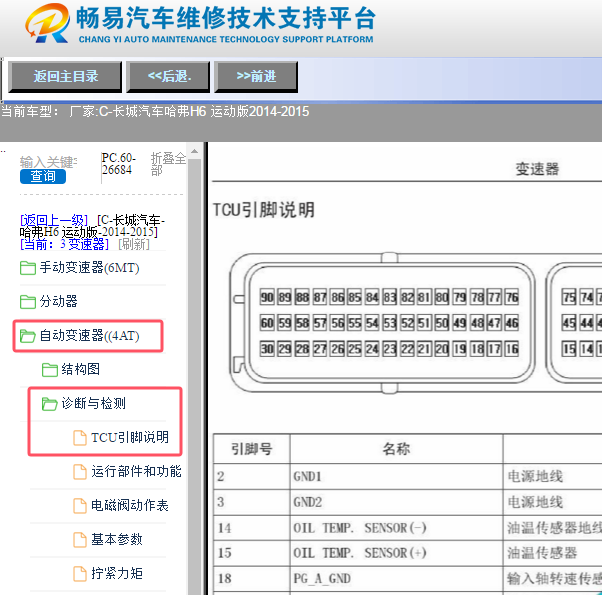The width and height of the screenshot is (602, 595).
Task: Click the 刷新 refresh link
Action: click(x=134, y=244)
